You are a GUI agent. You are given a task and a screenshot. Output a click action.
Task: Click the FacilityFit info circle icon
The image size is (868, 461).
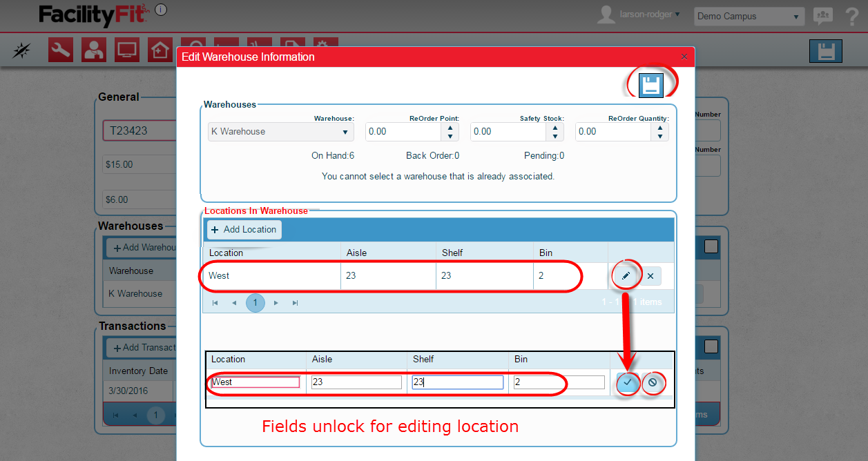tap(160, 10)
